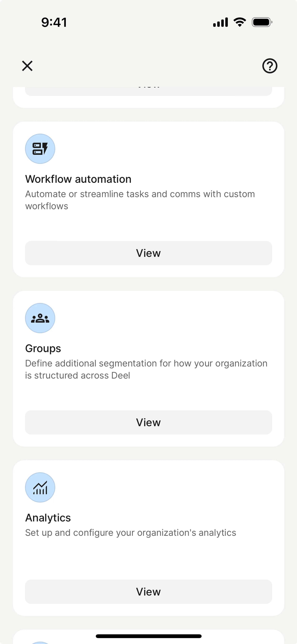297x644 pixels.
Task: Tap the Workflow automation lightning icon
Action: coord(40,149)
